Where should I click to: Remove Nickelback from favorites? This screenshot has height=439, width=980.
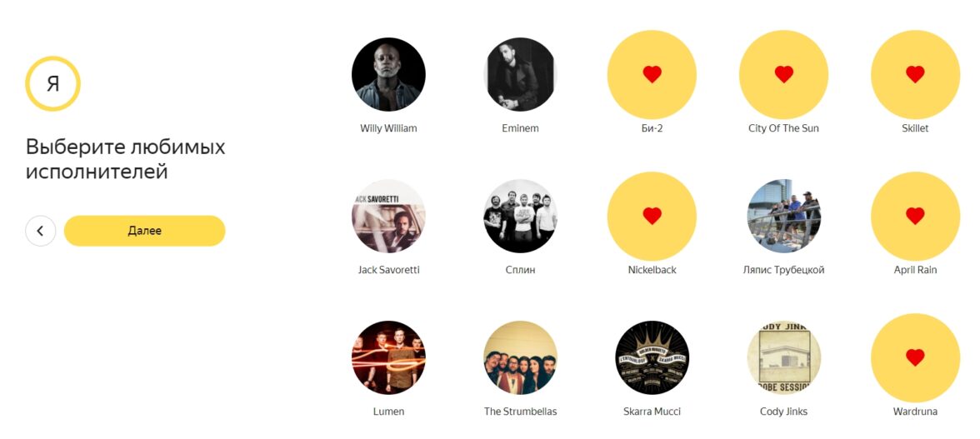coord(652,216)
